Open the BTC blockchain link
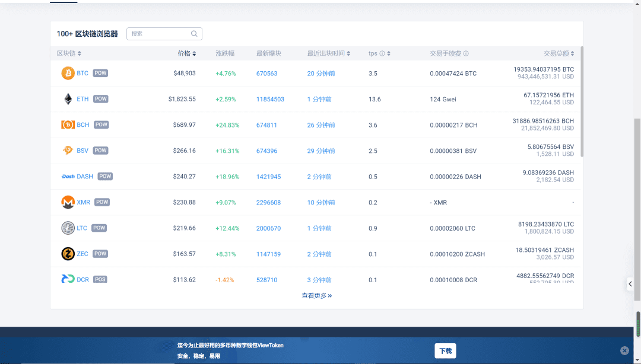The width and height of the screenshot is (641, 364). 82,73
